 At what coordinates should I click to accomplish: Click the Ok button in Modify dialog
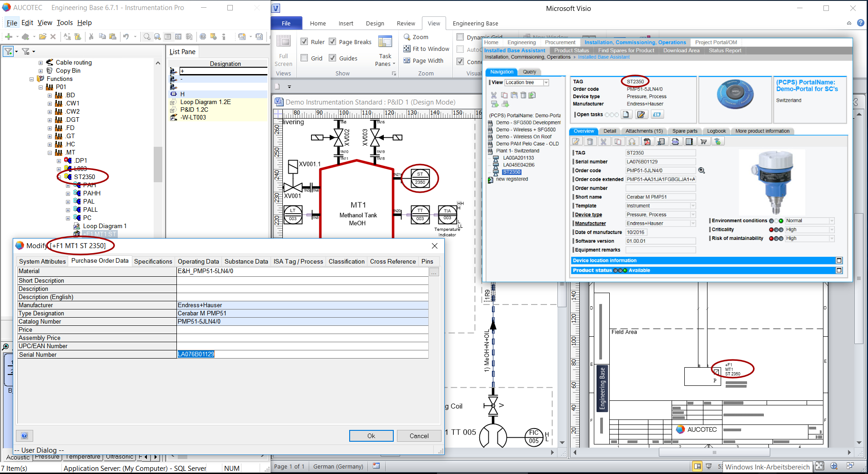[x=371, y=436]
